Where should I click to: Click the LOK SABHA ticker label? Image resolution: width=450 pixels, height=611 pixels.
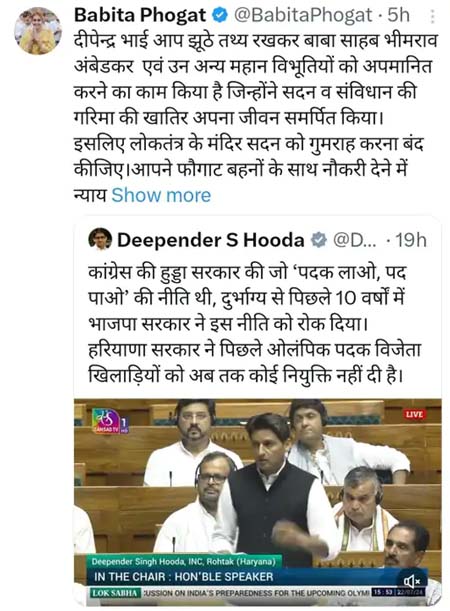pyautogui.click(x=115, y=593)
